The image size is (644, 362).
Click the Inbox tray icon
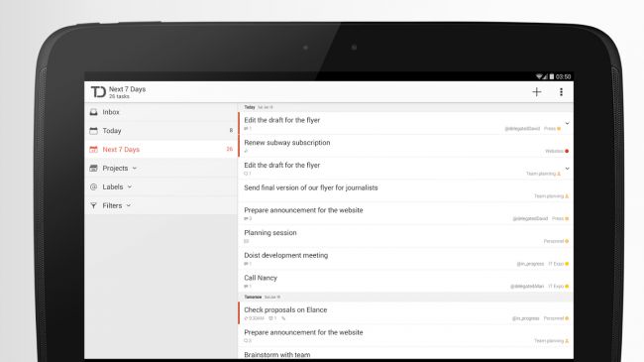click(94, 112)
